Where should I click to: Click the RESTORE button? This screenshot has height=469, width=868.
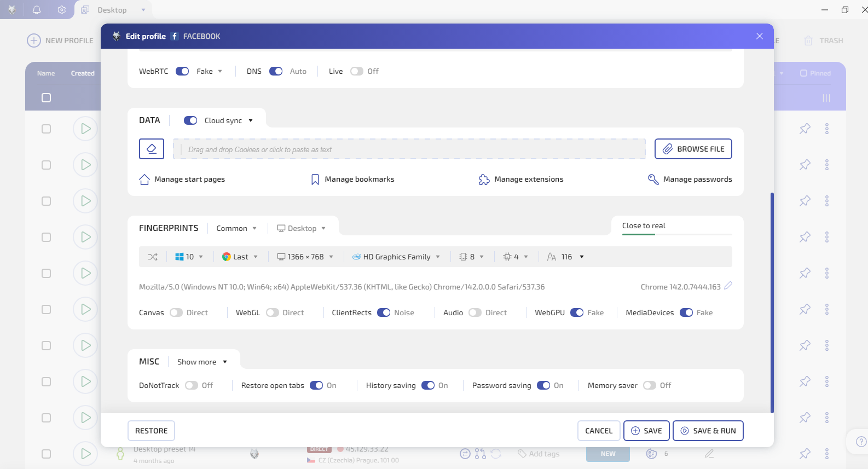click(x=152, y=431)
